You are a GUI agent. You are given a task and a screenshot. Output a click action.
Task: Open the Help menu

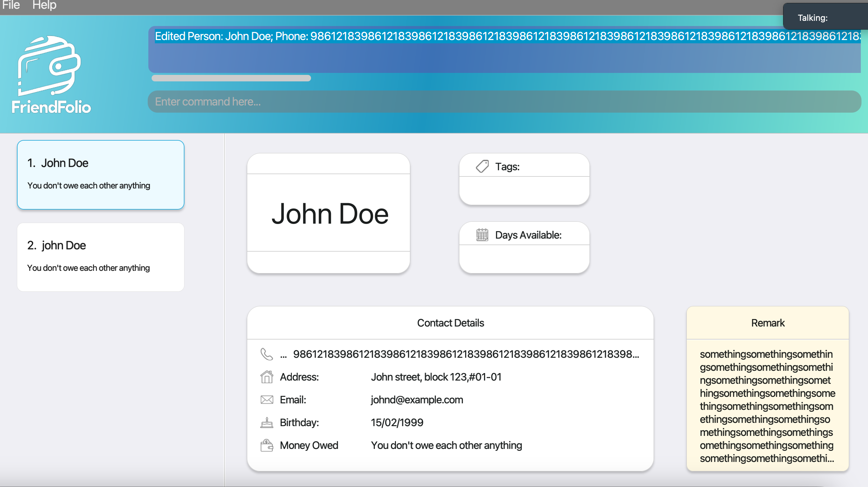(44, 6)
